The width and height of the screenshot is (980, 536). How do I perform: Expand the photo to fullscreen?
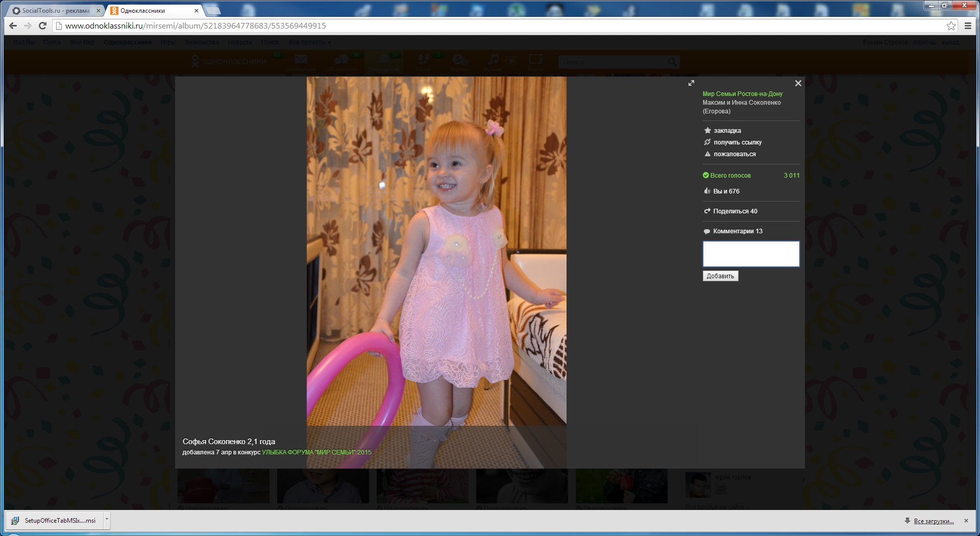(691, 83)
